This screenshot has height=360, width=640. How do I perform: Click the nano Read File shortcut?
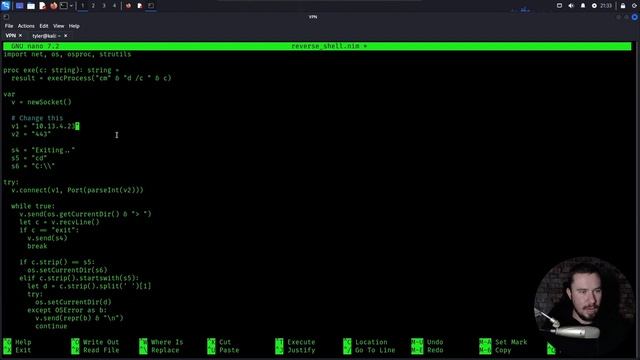point(95,350)
